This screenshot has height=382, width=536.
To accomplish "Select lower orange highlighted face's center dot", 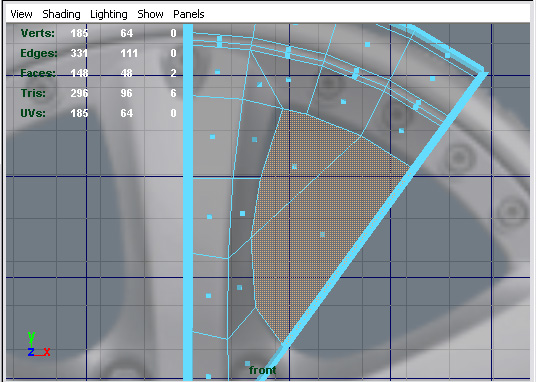I will (322, 235).
